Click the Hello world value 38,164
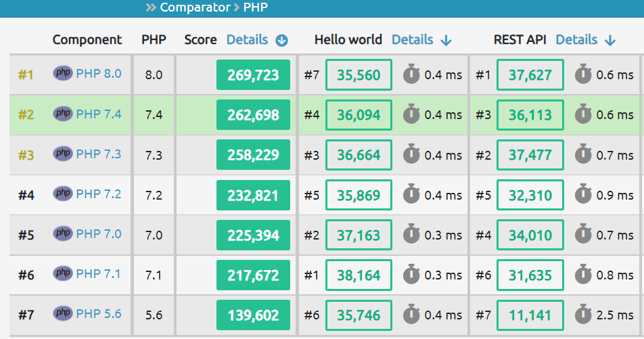Screen dimensions: 644x339 click(359, 275)
